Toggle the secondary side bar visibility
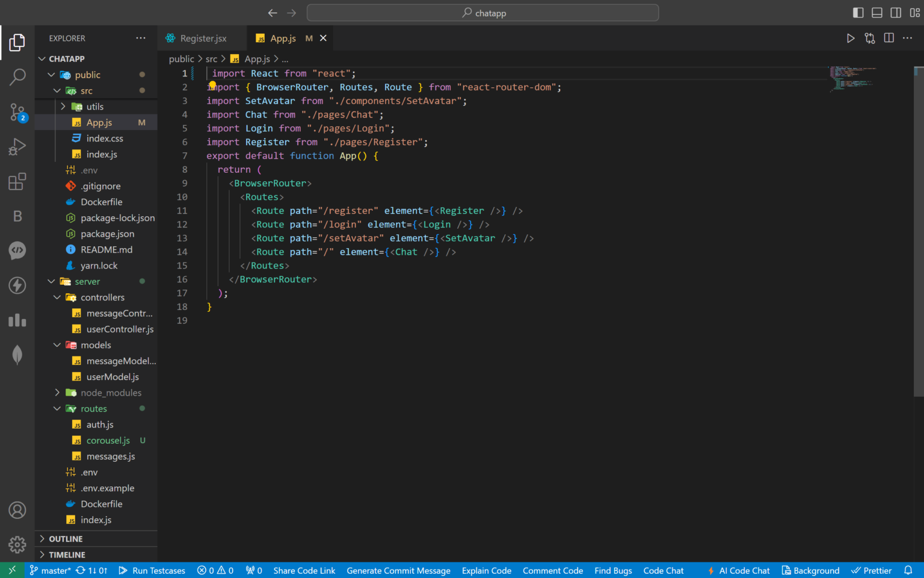Image resolution: width=924 pixels, height=578 pixels. click(896, 13)
